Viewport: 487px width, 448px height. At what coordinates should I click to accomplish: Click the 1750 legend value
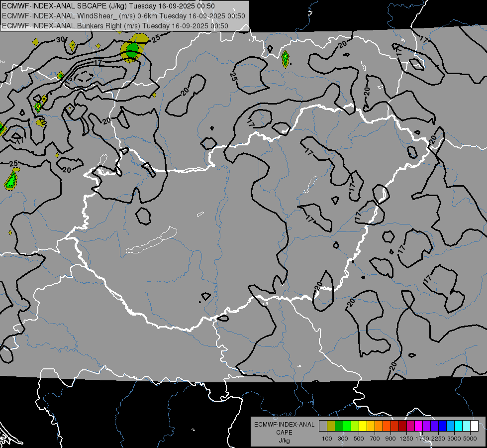click(422, 439)
